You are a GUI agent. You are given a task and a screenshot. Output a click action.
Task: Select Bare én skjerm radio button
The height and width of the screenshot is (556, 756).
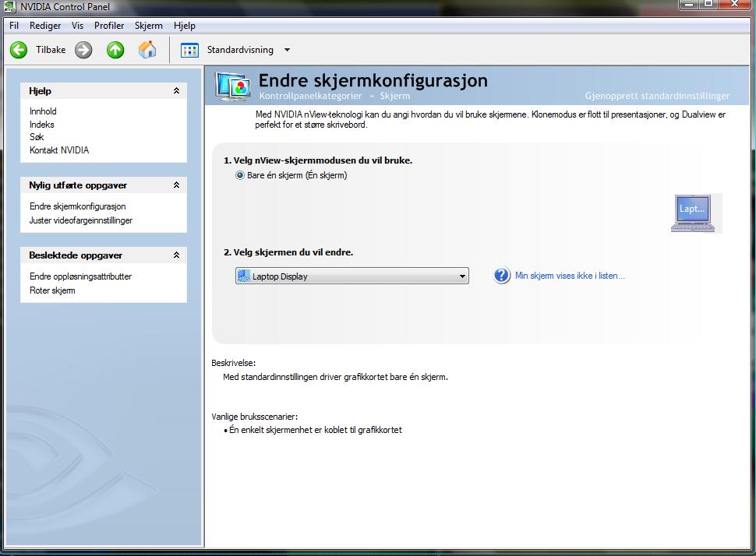tap(239, 175)
